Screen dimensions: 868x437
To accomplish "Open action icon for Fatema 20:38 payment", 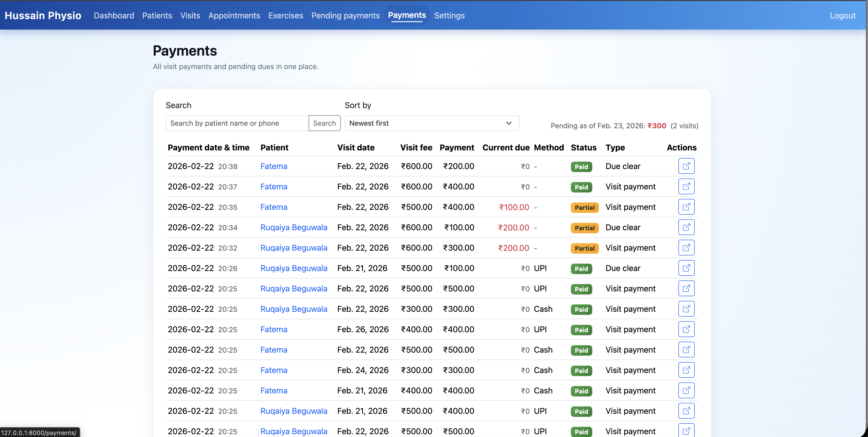I will pyautogui.click(x=686, y=166).
